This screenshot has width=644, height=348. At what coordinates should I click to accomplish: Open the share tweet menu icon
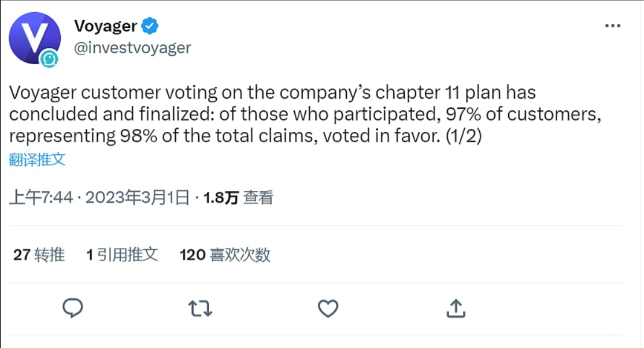[x=456, y=308]
